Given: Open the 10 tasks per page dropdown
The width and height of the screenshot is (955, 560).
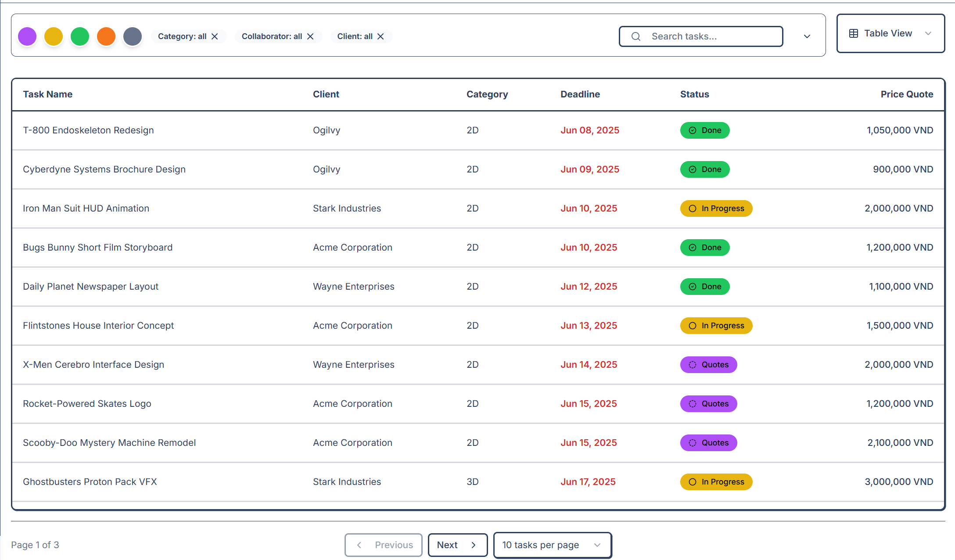Looking at the screenshot, I should click(x=553, y=545).
